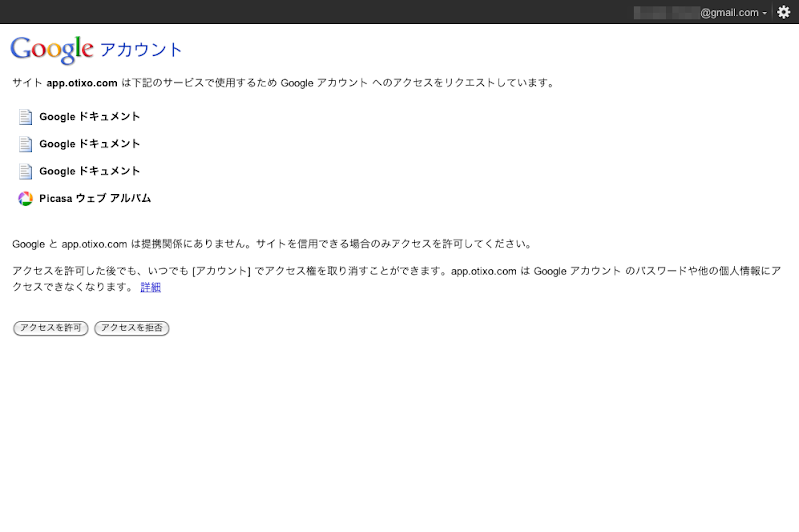This screenshot has width=799, height=532.
Task: Open the 詳細 link
Action: click(151, 287)
